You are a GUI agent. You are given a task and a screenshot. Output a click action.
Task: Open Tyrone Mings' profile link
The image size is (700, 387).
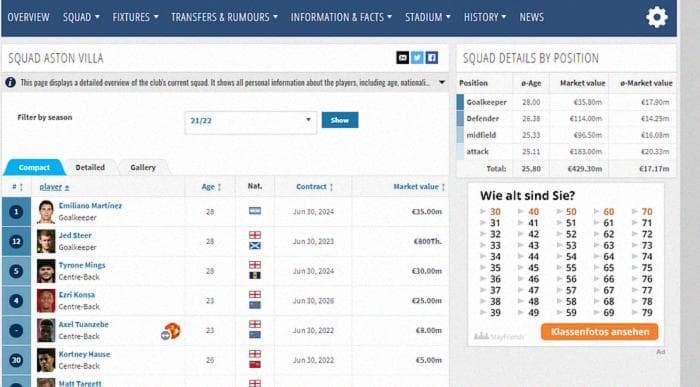(x=82, y=265)
